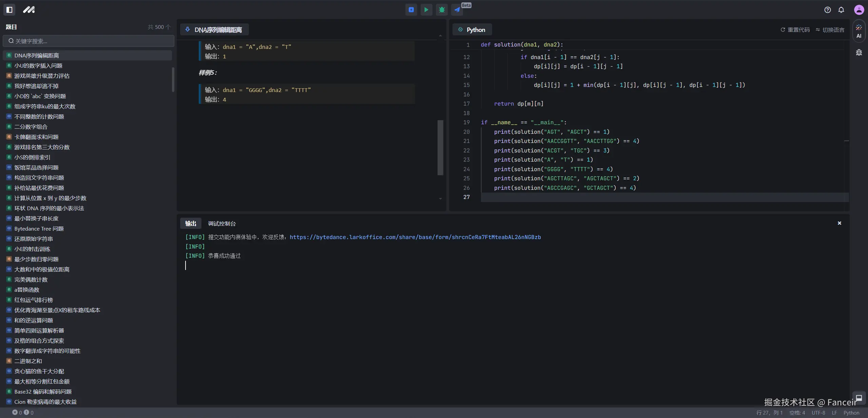This screenshot has height=418, width=868.
Task: Open the debug sidebar bug icon
Action: (859, 52)
